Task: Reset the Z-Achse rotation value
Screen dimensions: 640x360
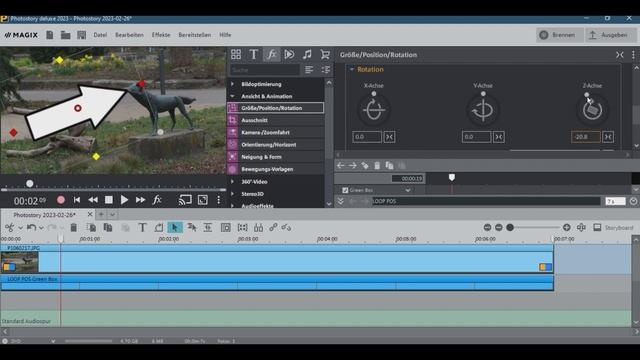Action: tap(608, 137)
